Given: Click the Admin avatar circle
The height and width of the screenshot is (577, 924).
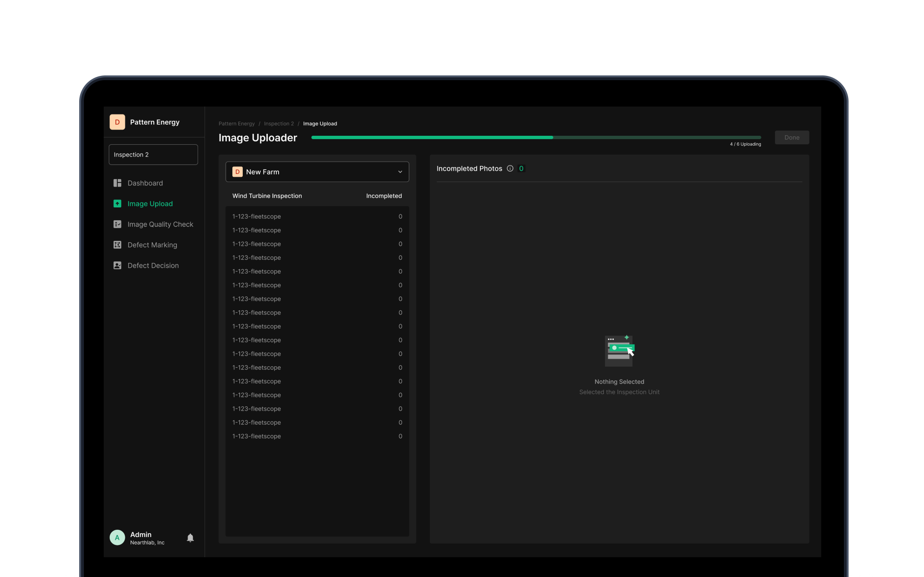Looking at the screenshot, I should tap(117, 537).
